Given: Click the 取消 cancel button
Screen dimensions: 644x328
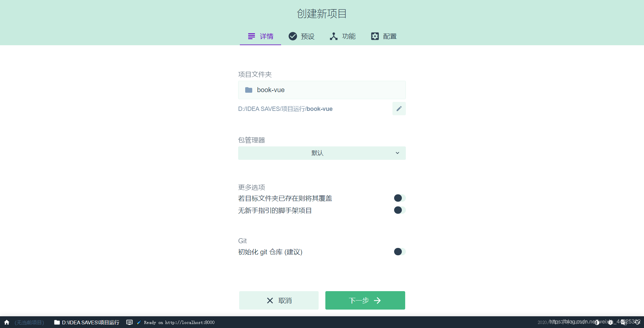Looking at the screenshot, I should pyautogui.click(x=279, y=300).
